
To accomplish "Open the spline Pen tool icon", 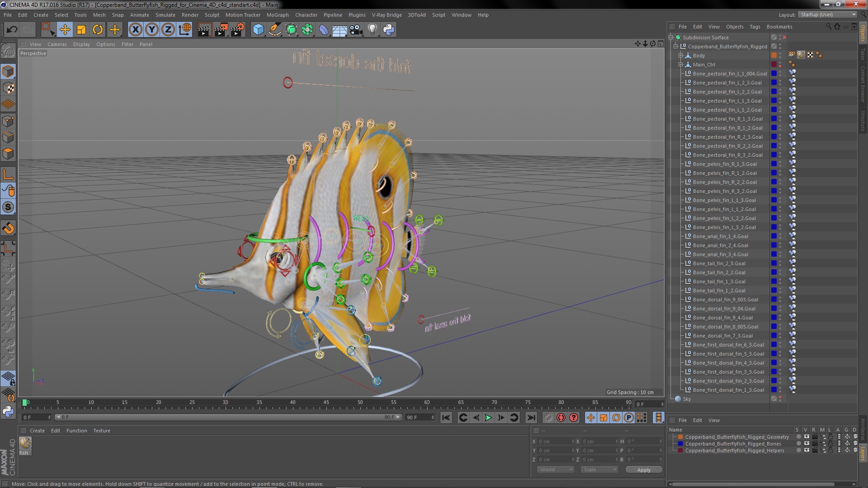I will click(274, 30).
